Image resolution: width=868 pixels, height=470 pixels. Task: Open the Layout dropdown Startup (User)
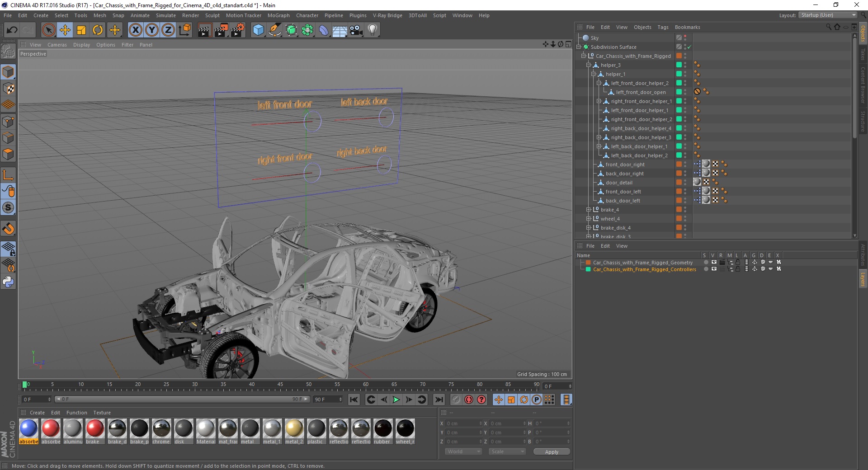pos(828,15)
